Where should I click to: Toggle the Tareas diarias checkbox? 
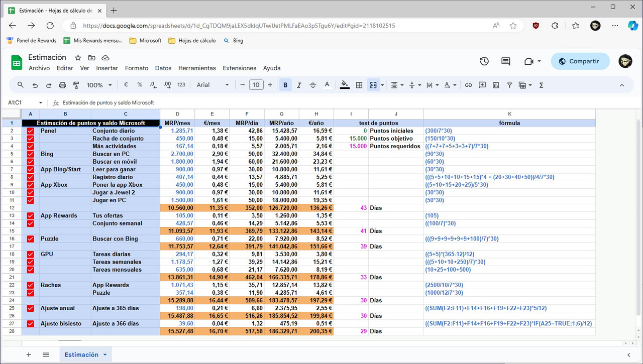pos(31,255)
